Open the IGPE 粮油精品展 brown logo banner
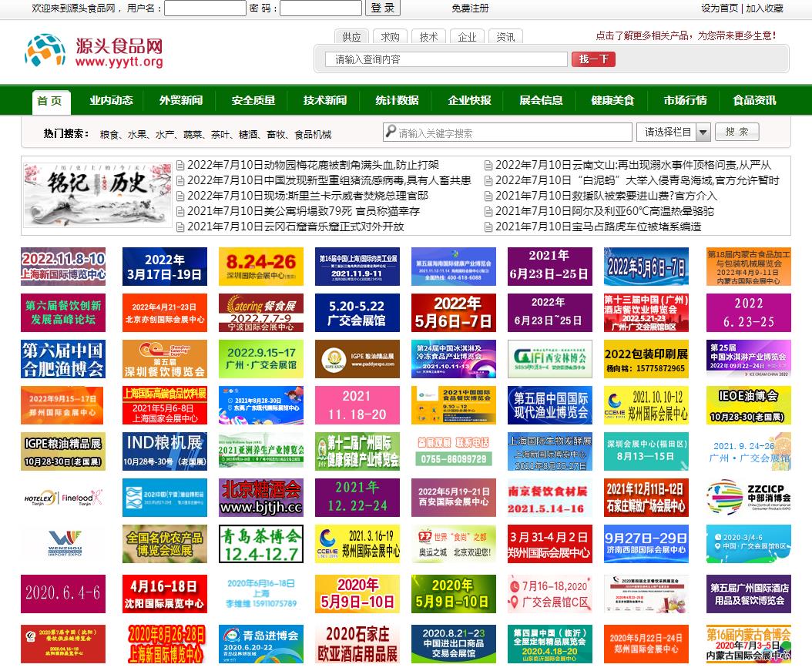The image size is (812, 671). [357, 359]
